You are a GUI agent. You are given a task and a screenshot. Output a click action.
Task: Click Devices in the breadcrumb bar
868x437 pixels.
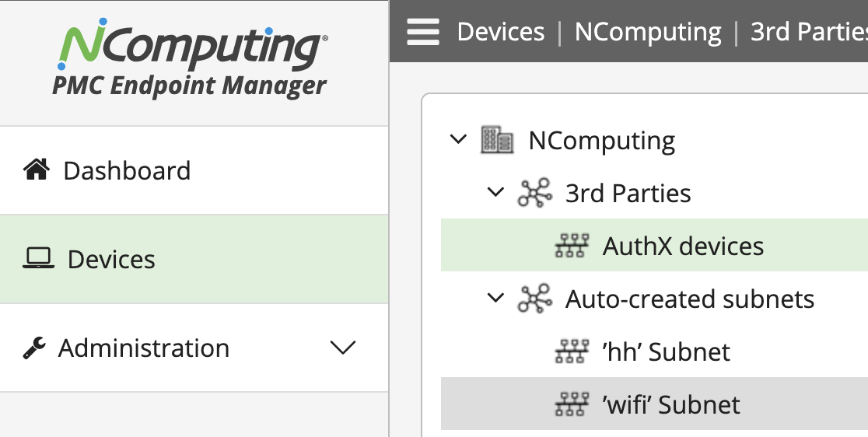(x=500, y=32)
